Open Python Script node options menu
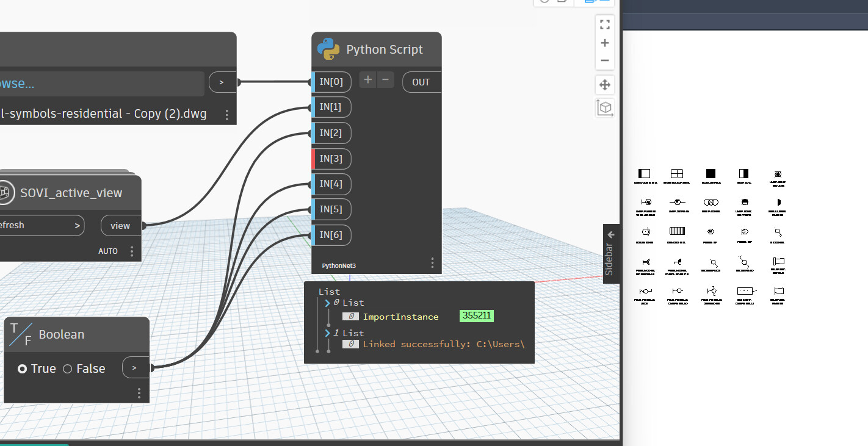Viewport: 868px width, 446px height. (432, 263)
